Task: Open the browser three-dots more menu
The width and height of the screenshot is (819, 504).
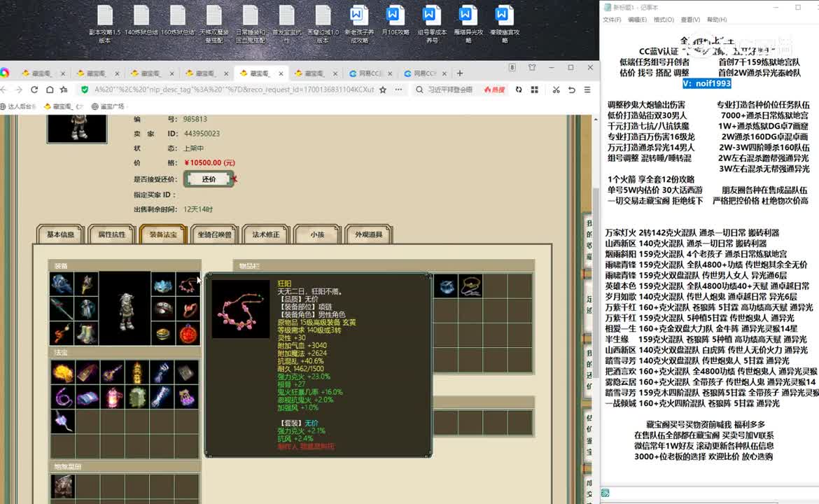Action: tap(398, 90)
